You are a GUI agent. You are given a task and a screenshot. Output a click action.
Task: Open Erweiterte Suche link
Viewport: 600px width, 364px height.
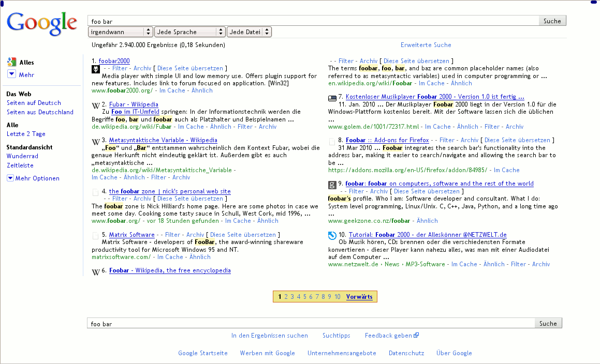[x=426, y=45]
